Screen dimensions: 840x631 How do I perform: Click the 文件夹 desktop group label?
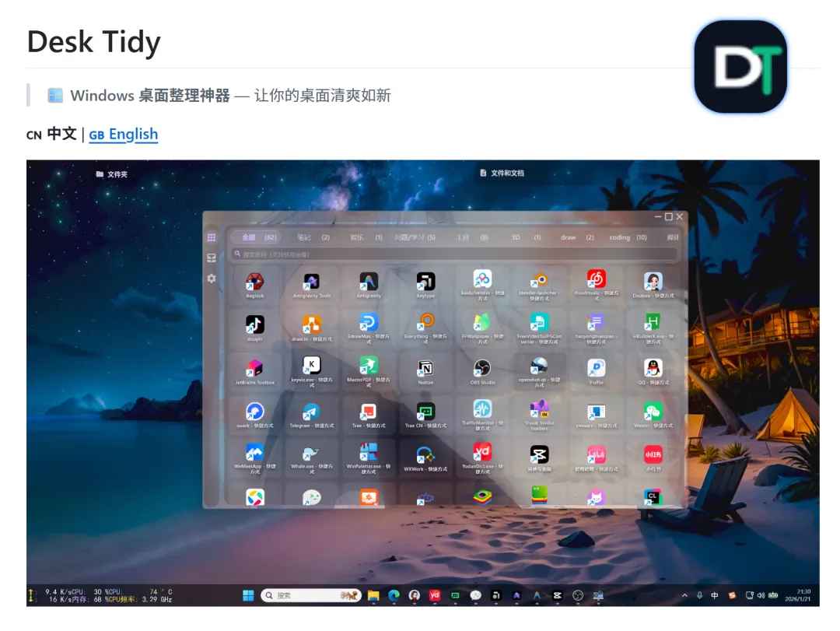coord(111,174)
